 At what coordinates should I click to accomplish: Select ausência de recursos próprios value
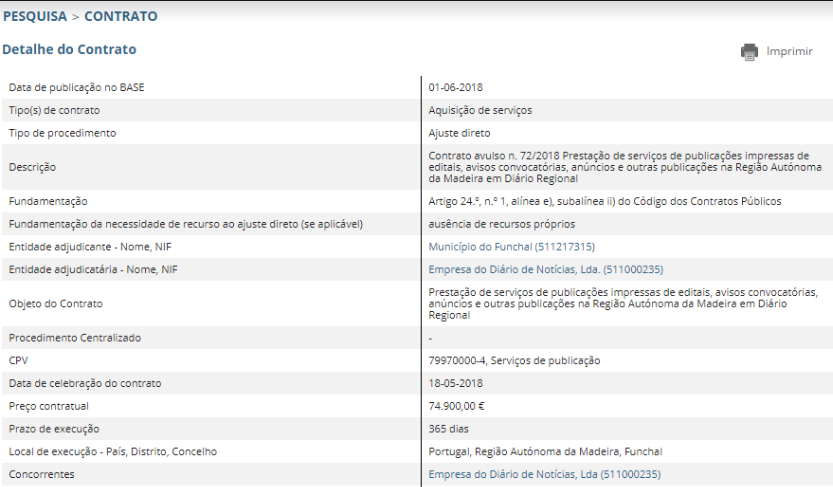pos(502,224)
